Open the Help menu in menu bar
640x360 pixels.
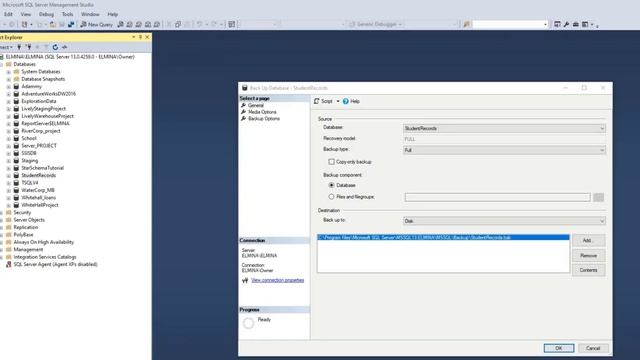click(113, 14)
